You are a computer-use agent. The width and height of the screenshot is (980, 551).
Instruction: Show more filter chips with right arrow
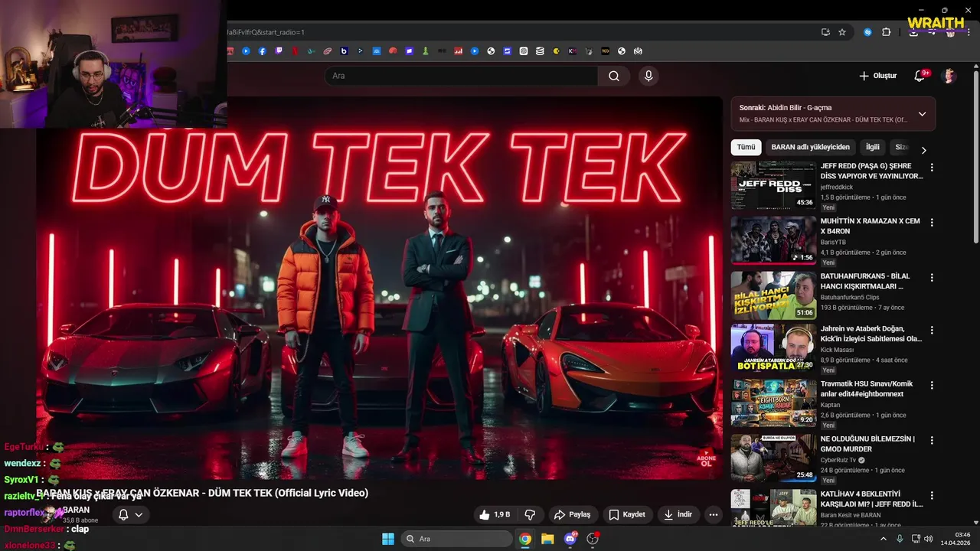click(923, 150)
